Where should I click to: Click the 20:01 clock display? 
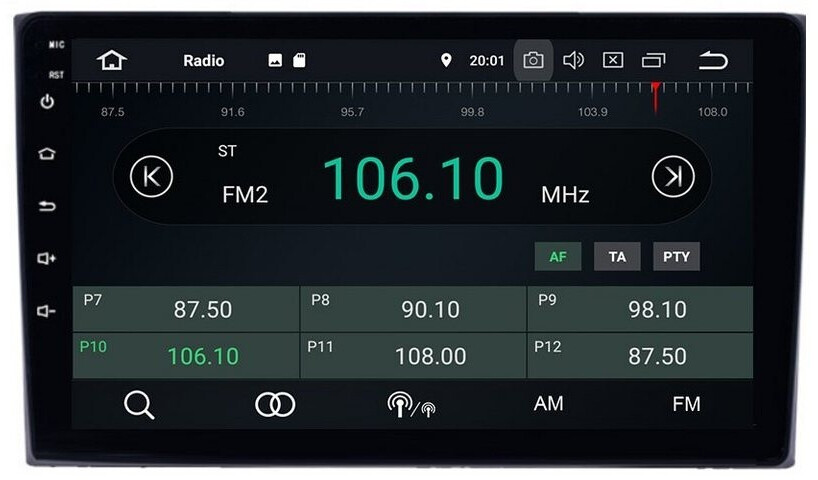pyautogui.click(x=487, y=61)
